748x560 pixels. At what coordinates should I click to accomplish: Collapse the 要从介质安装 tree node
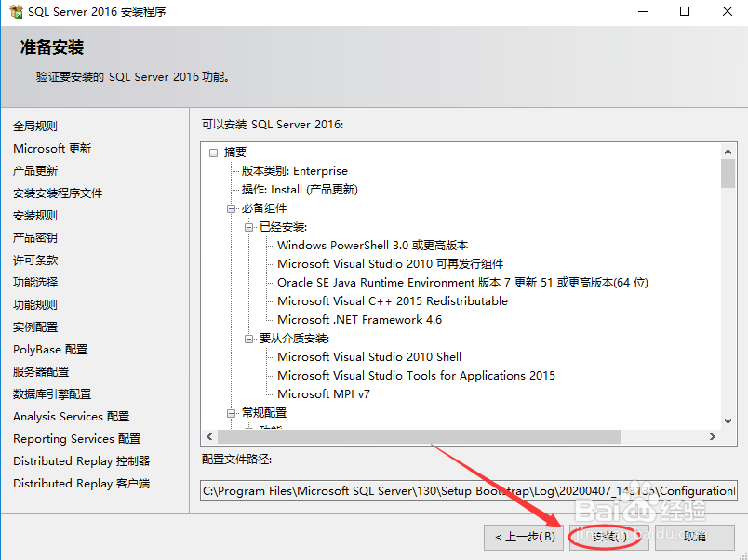click(x=248, y=339)
